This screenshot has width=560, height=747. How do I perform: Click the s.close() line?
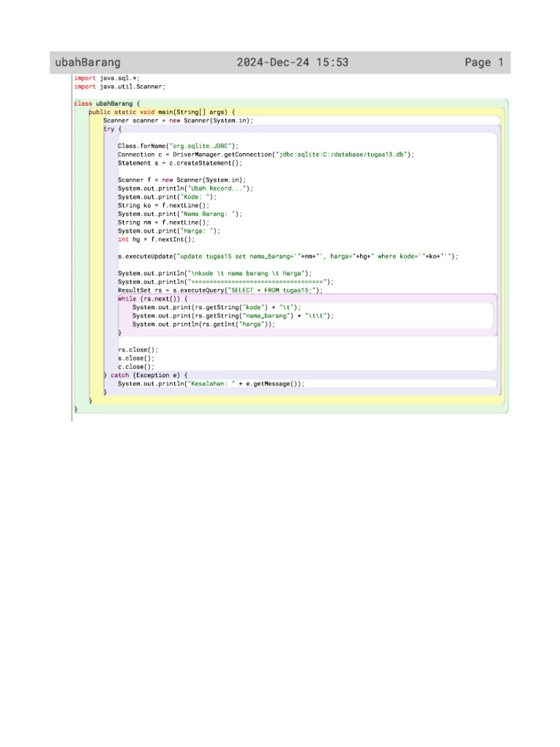pos(136,359)
